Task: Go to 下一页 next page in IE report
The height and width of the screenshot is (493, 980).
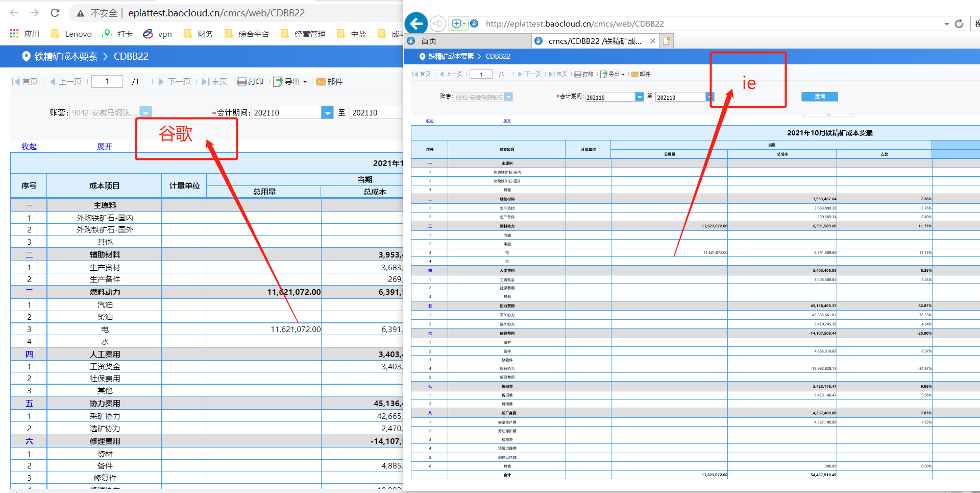Action: pos(529,74)
